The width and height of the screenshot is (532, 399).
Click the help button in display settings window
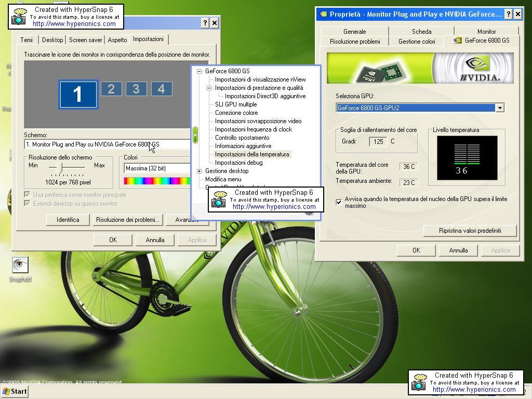pyautogui.click(x=205, y=23)
